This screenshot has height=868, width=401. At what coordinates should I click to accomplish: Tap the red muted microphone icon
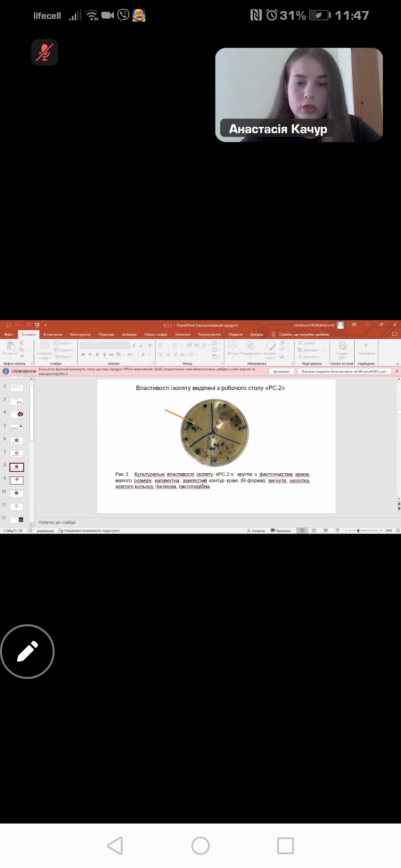pos(44,52)
